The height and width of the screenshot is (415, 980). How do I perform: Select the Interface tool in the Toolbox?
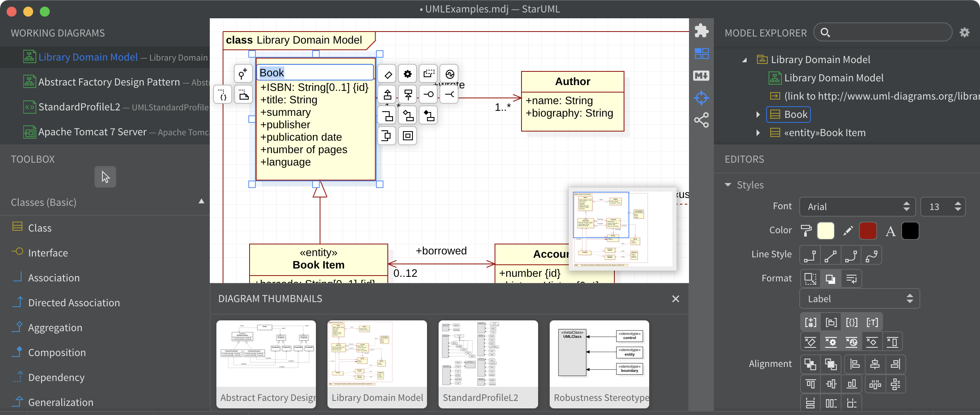pos(48,253)
